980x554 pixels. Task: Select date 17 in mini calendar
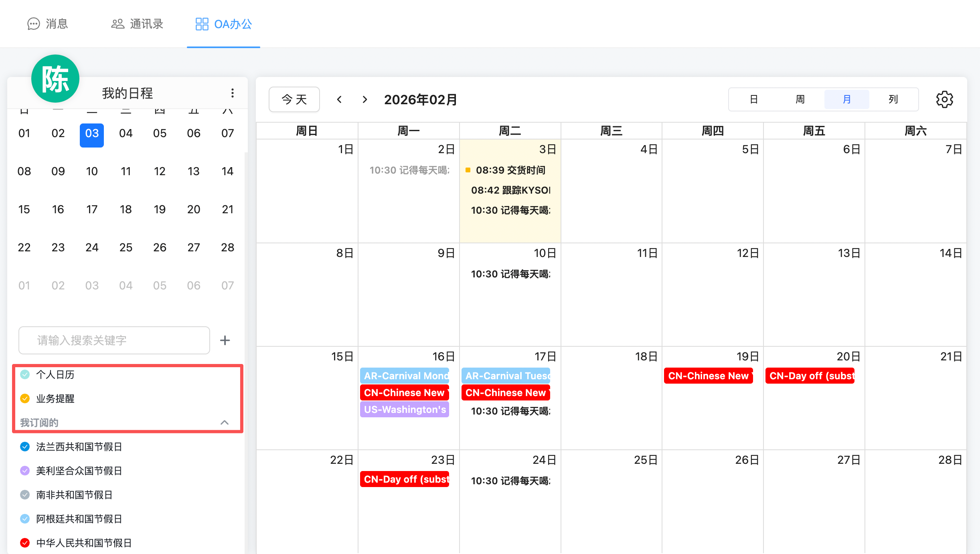click(92, 209)
